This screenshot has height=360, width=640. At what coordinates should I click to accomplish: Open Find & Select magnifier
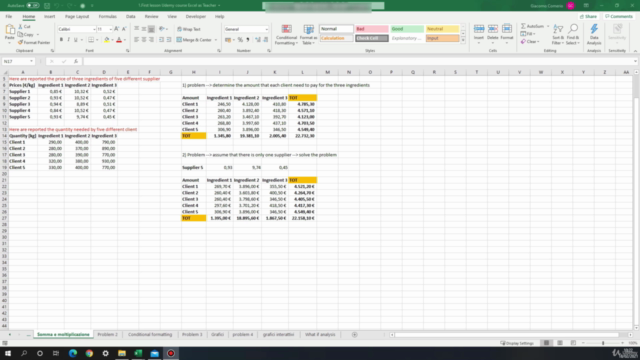pyautogui.click(x=573, y=34)
